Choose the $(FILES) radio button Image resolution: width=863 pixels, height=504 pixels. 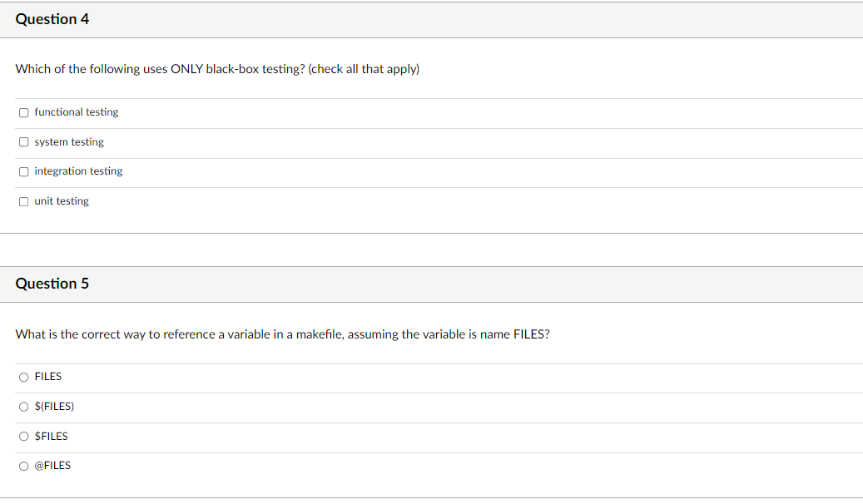tap(24, 407)
